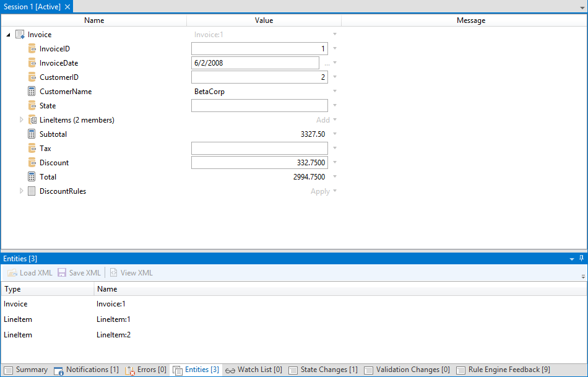The width and height of the screenshot is (588, 377).
Task: Pin the Entities panel with pushpin icon
Action: pyautogui.click(x=581, y=258)
